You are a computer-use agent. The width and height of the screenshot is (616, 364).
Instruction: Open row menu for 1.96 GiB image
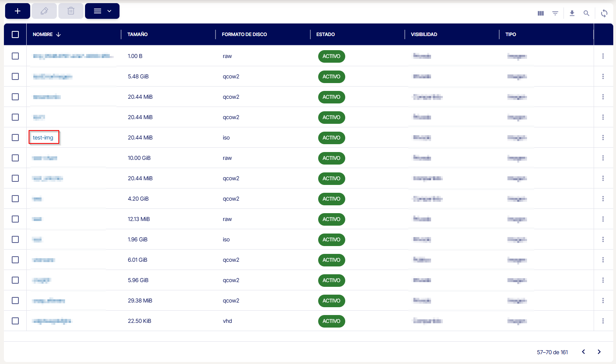coord(603,239)
